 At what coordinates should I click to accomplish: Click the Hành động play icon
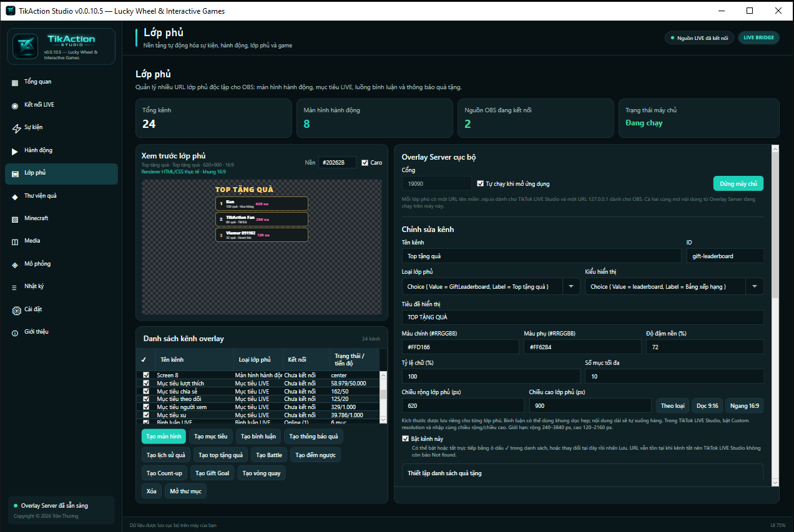(x=15, y=151)
